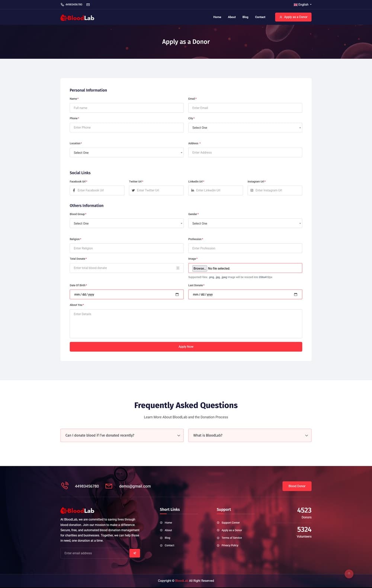Click the envelope icon in top bar
The height and width of the screenshot is (588, 372).
click(88, 4)
